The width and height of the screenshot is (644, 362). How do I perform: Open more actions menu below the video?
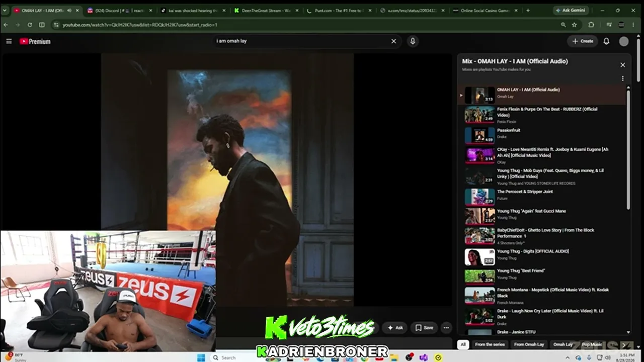coord(446,328)
